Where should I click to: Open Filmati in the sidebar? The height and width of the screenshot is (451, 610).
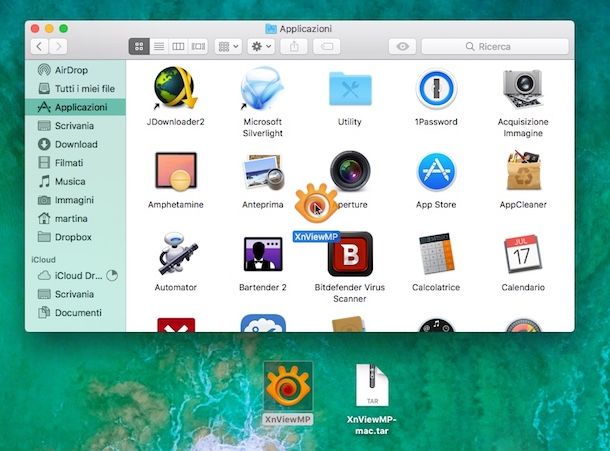click(75, 163)
